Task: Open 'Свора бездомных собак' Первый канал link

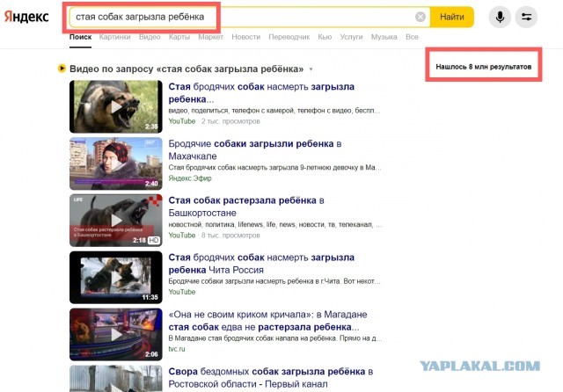Action: (x=271, y=378)
